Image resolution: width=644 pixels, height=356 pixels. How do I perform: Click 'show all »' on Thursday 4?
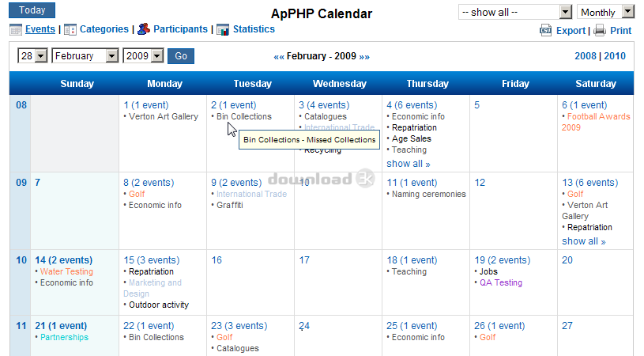(x=409, y=164)
